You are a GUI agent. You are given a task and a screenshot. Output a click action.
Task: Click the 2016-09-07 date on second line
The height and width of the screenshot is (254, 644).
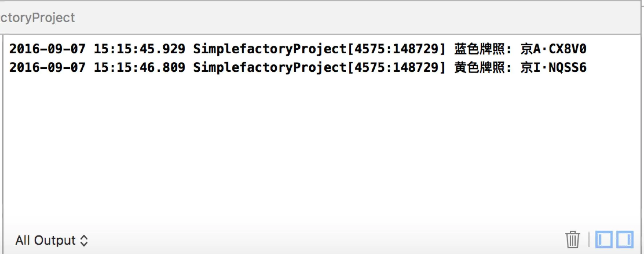pos(47,67)
